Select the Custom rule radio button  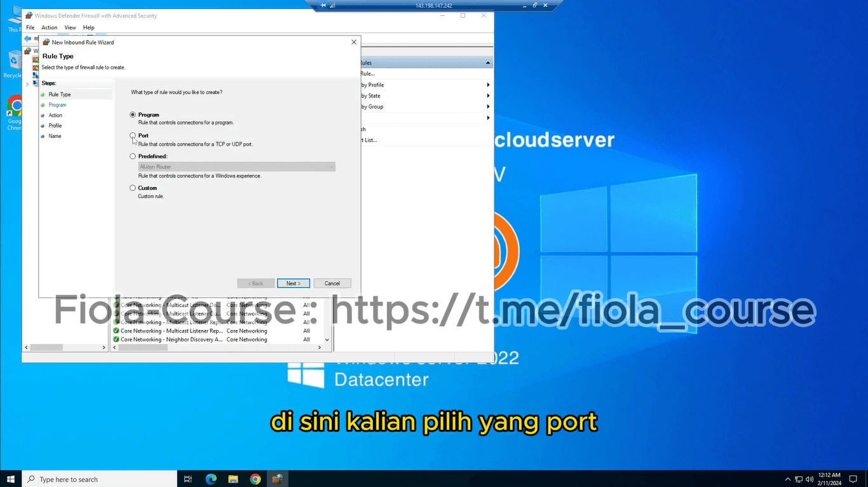coord(133,188)
